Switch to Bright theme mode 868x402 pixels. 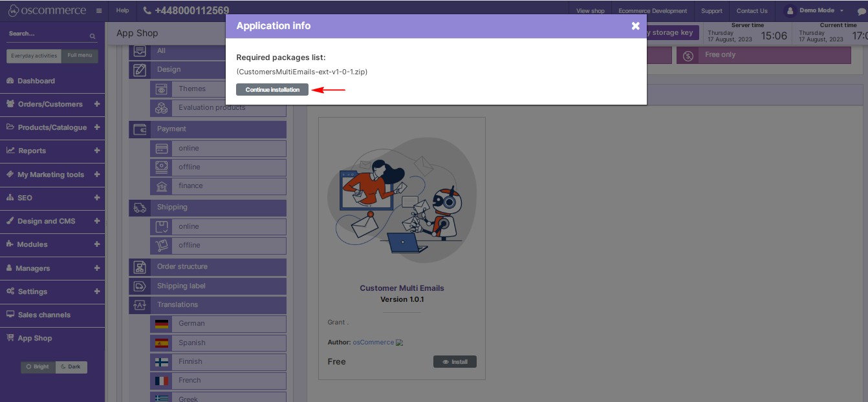tap(38, 367)
